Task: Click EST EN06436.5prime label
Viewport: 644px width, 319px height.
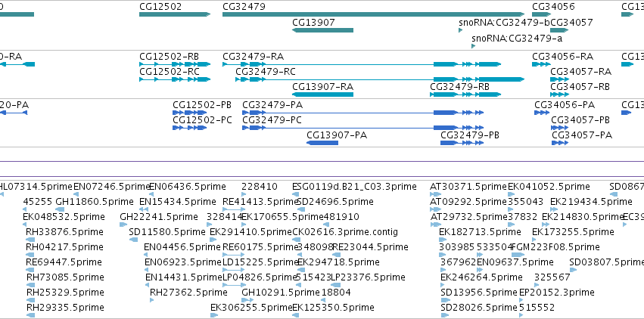Action: pyautogui.click(x=188, y=187)
